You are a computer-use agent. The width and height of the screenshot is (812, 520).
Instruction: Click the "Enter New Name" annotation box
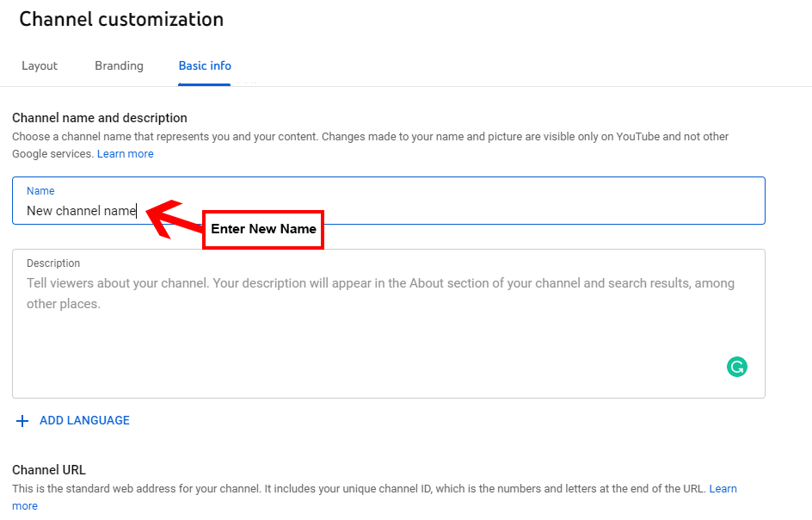[x=263, y=230]
